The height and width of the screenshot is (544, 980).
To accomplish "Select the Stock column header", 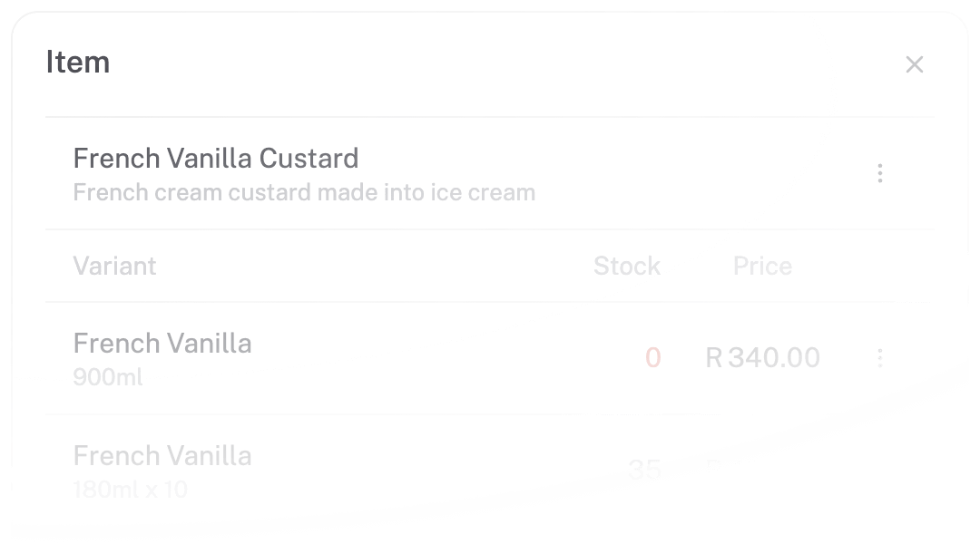I will (x=626, y=266).
